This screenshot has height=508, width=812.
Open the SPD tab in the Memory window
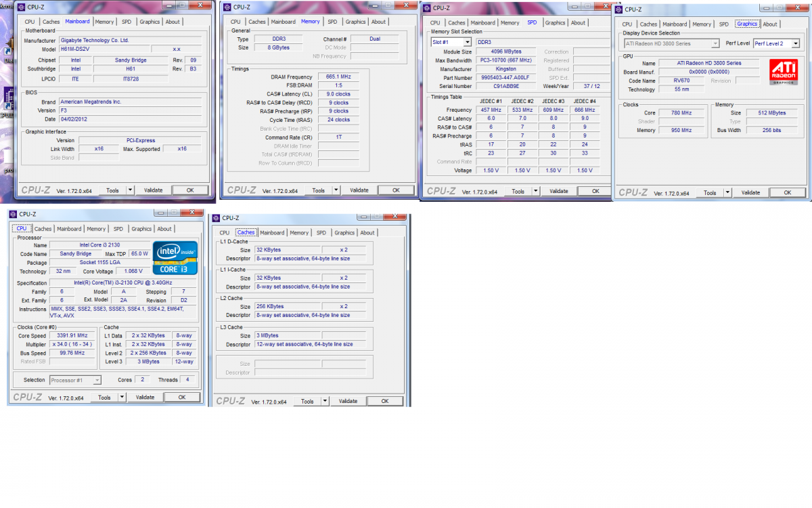(332, 22)
